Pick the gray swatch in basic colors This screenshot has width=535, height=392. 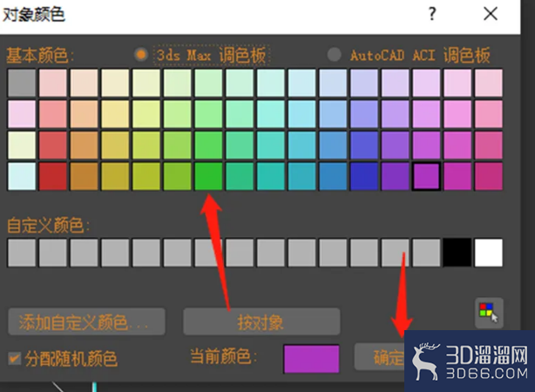coord(22,83)
